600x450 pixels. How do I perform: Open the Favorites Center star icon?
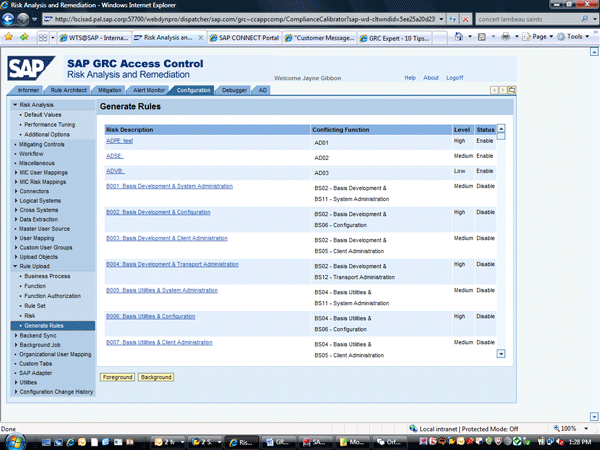point(8,37)
